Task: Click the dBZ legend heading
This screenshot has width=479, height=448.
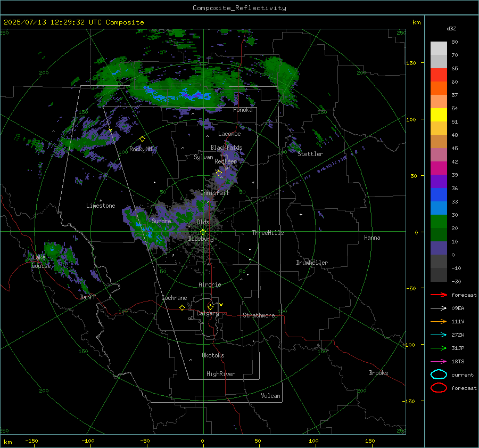Action: coord(451,28)
